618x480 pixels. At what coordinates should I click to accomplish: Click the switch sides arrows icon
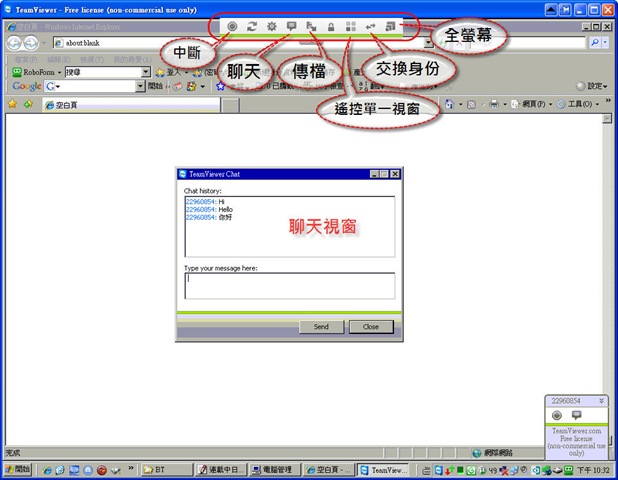[371, 25]
